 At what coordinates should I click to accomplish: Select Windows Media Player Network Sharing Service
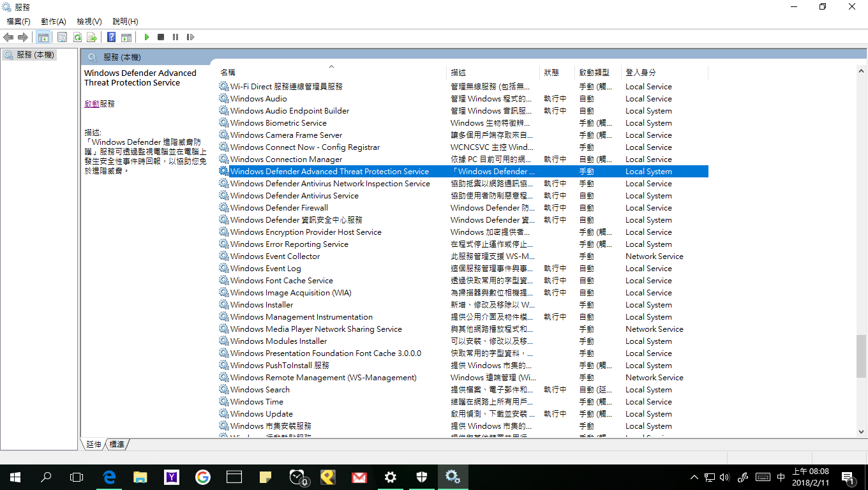point(463,329)
